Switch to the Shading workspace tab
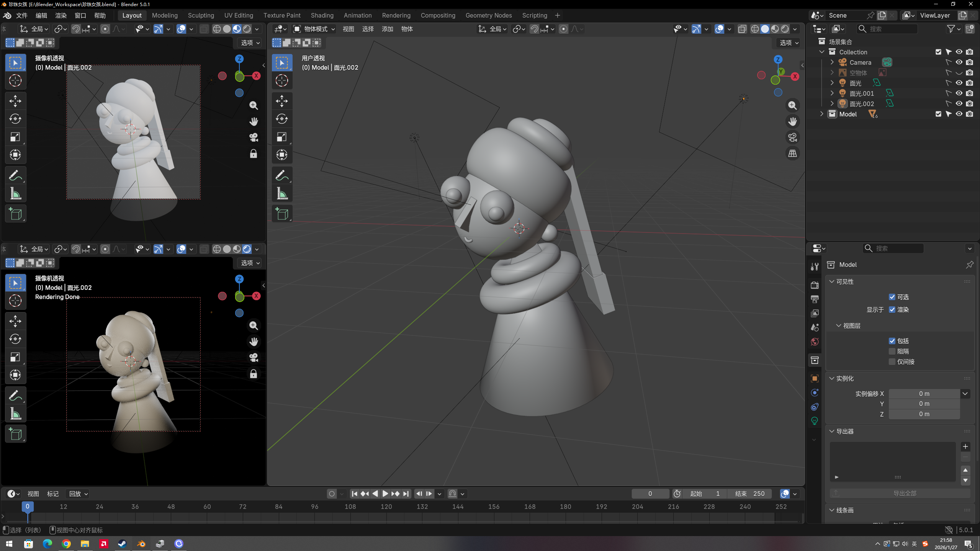 click(x=322, y=15)
